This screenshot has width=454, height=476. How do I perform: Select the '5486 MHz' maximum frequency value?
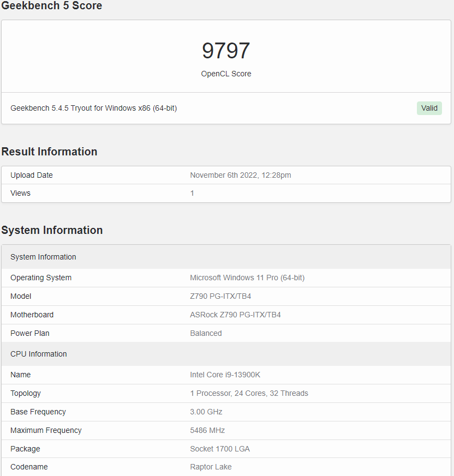click(x=207, y=430)
